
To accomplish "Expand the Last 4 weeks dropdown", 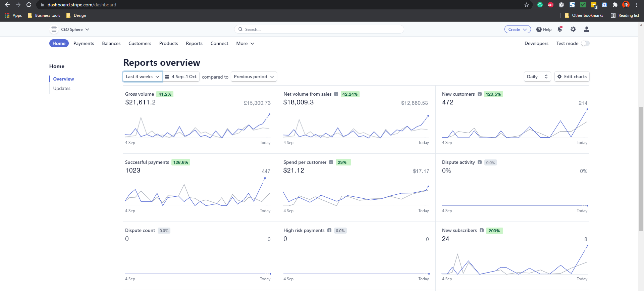I will point(143,77).
